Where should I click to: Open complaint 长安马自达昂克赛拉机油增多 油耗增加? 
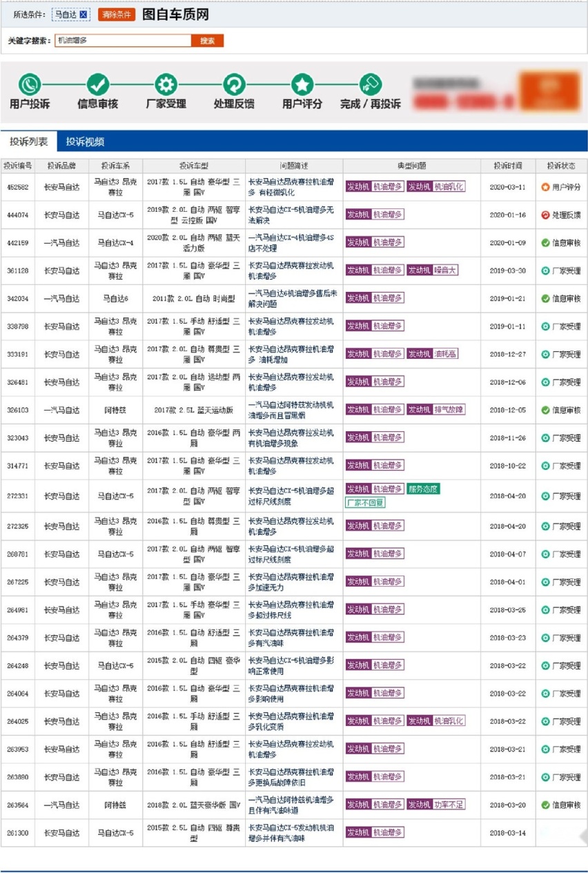click(291, 354)
